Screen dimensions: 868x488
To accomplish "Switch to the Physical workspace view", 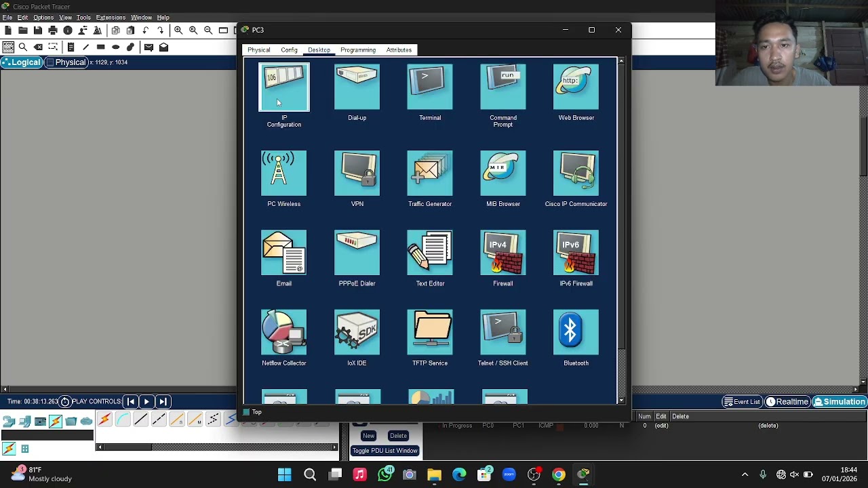I will [x=66, y=62].
